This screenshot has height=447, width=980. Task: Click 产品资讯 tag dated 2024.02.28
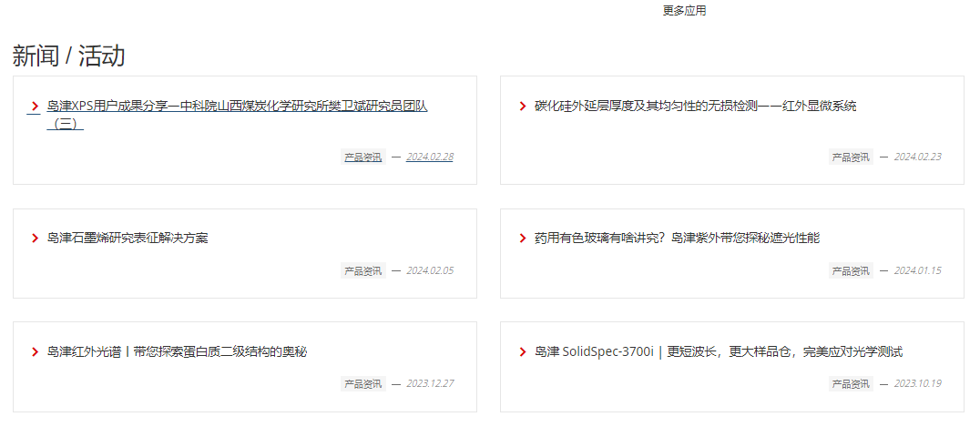363,157
